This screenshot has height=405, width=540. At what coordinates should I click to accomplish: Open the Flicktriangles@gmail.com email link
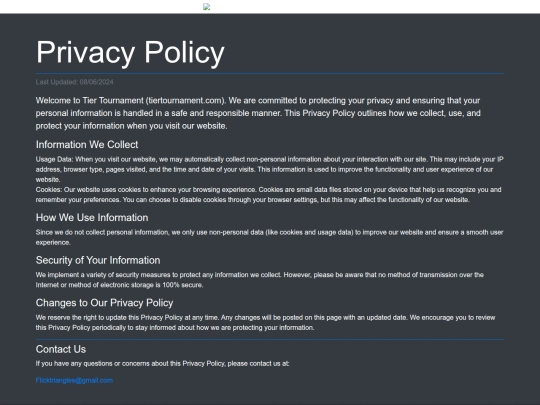click(x=74, y=380)
